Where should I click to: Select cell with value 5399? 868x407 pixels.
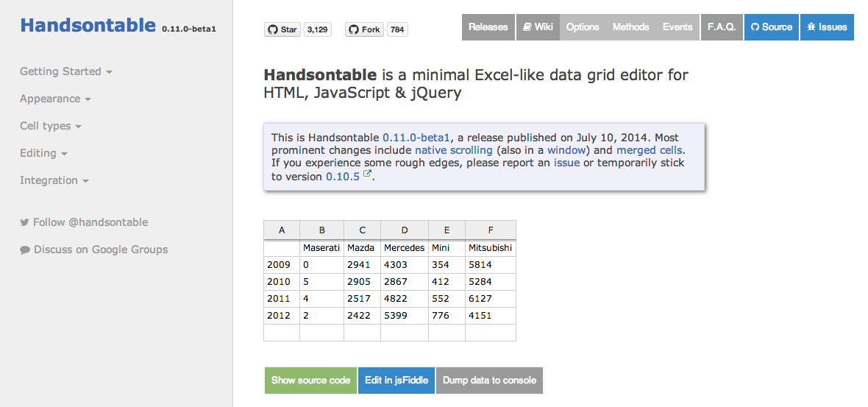pyautogui.click(x=405, y=316)
